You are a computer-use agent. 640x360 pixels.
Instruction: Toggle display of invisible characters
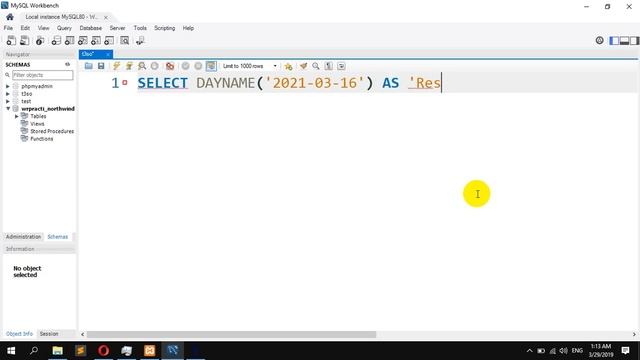tap(328, 66)
